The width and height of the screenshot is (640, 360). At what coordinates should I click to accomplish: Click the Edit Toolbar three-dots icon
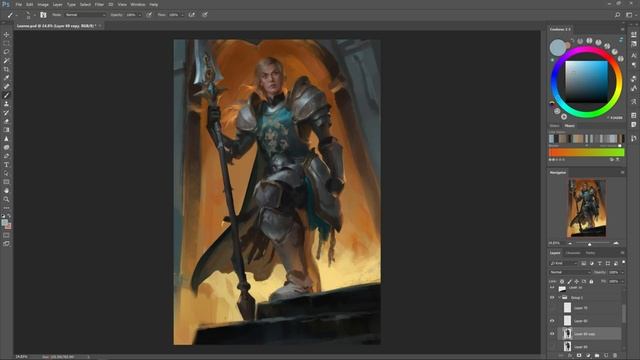[x=6, y=207]
